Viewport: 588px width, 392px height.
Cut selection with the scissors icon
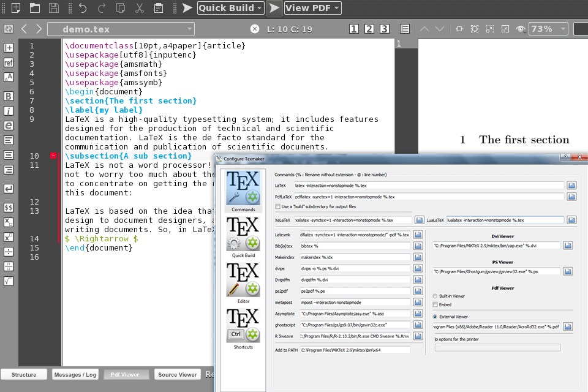coord(140,8)
